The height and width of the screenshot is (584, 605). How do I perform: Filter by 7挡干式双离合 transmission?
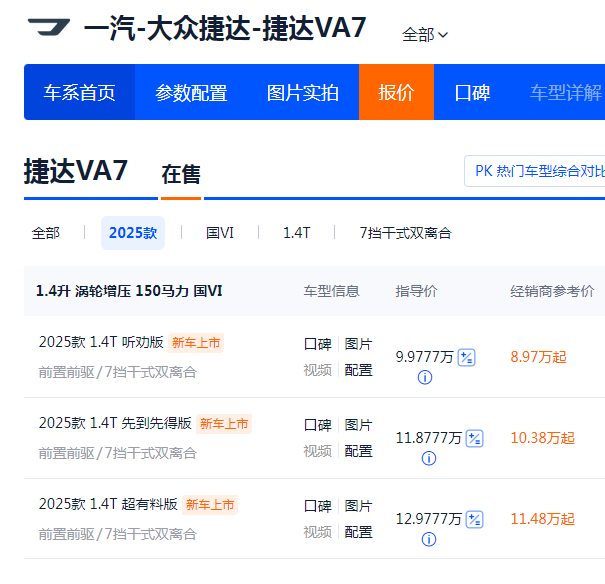(x=405, y=233)
